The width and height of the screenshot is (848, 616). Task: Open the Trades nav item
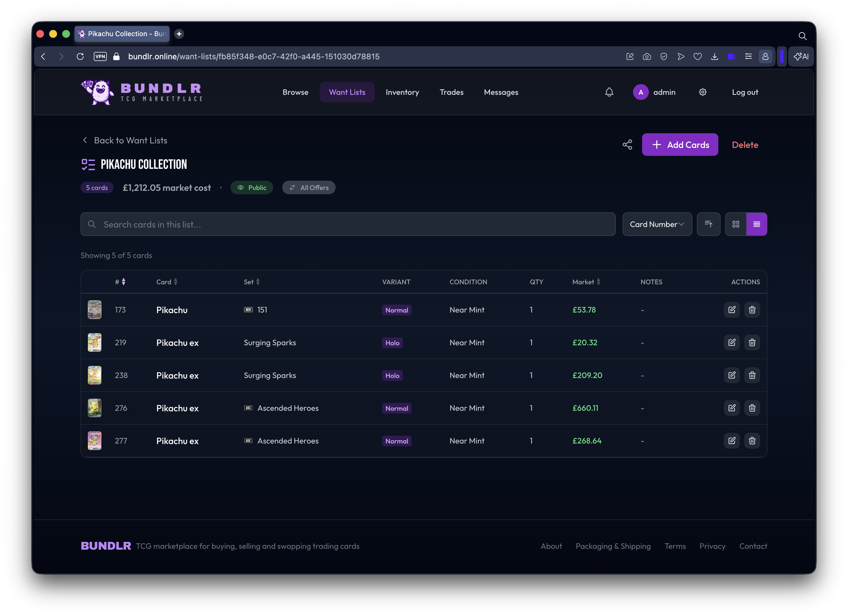451,92
